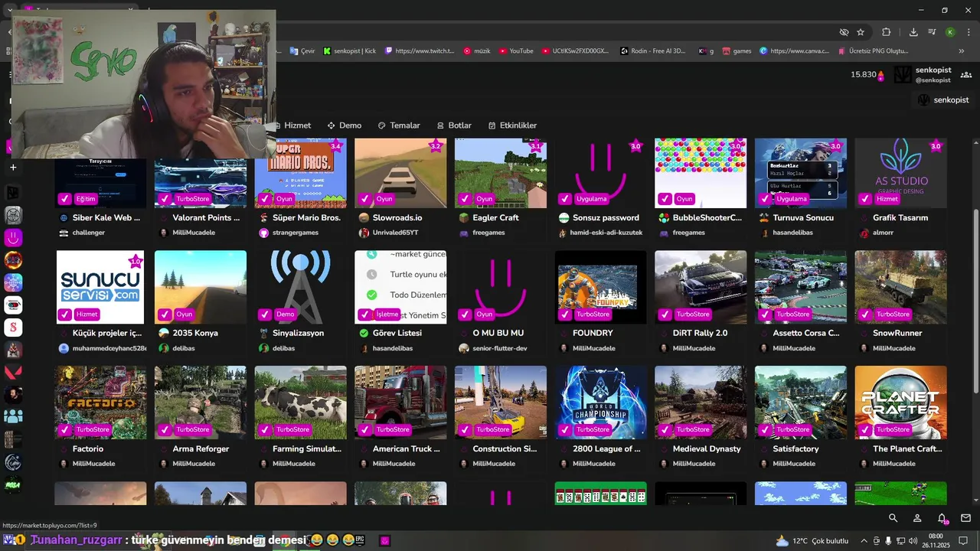
Task: Expand the browser tab search dropdown
Action: [9, 10]
